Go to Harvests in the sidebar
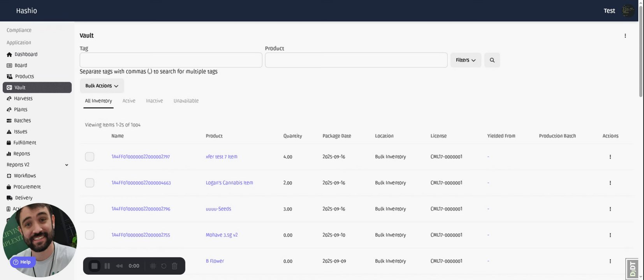The width and height of the screenshot is (644, 280). (23, 99)
